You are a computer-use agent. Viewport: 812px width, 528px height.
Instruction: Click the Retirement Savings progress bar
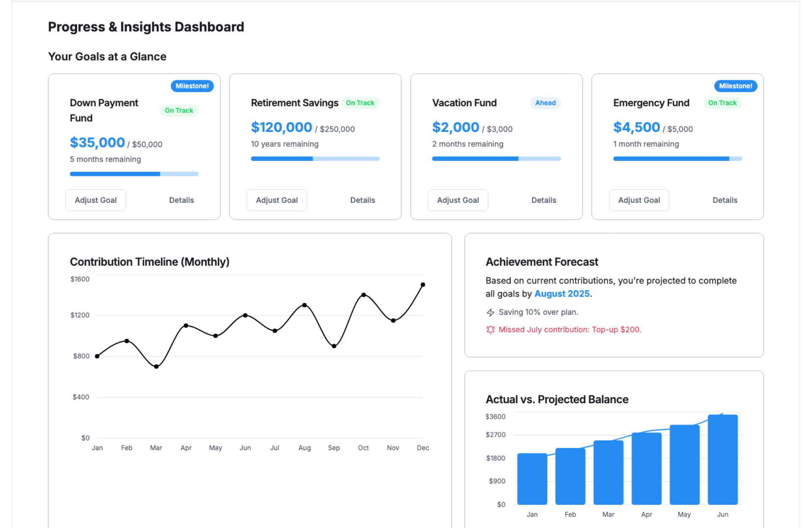(315, 159)
